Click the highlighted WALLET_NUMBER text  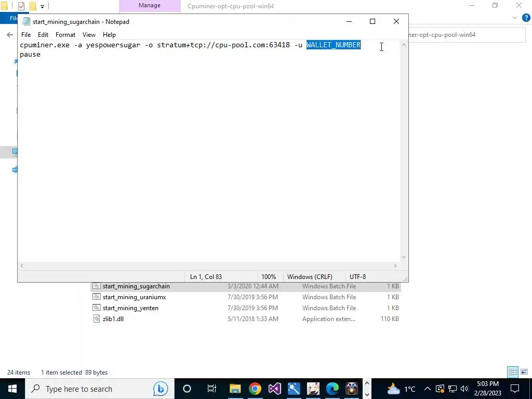[334, 45]
